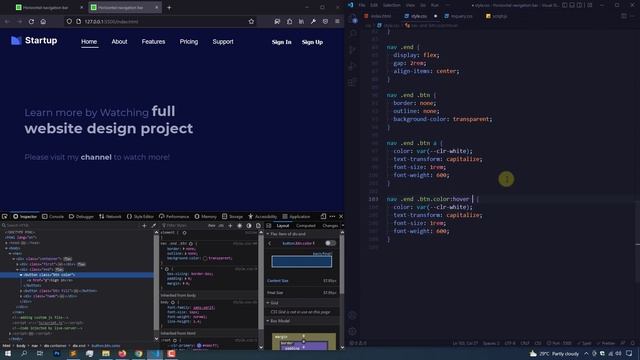
Task: Click the Startup logo on the webpage
Action: point(34,40)
